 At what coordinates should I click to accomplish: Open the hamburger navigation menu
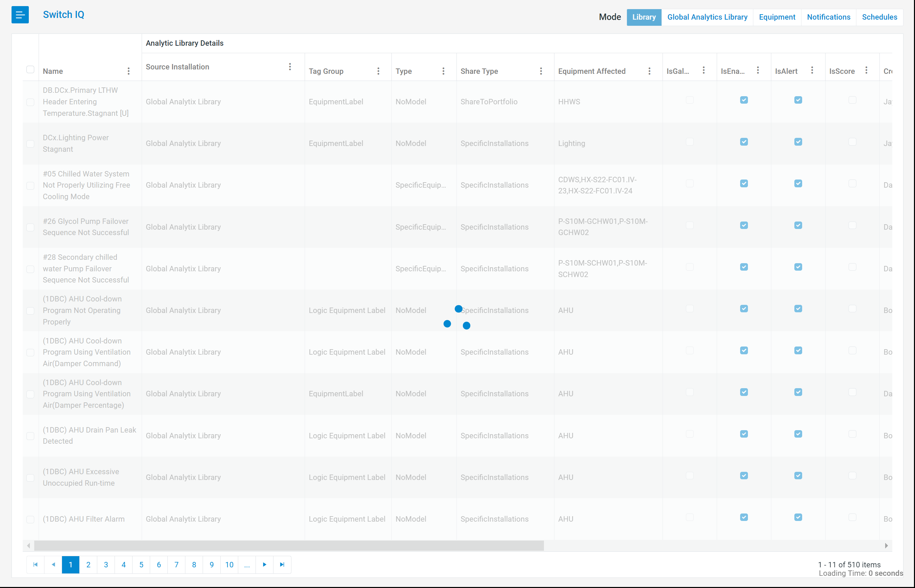20,15
